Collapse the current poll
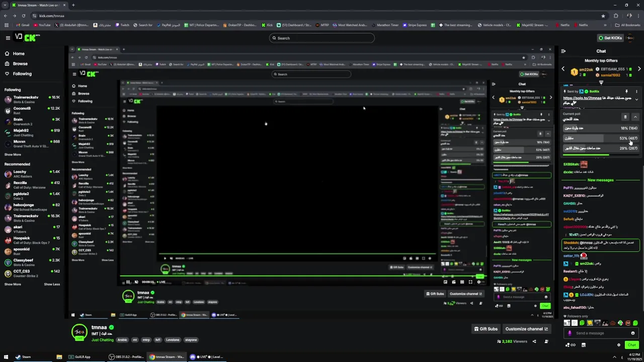Screen dimensions: 644x362 (x=635, y=117)
